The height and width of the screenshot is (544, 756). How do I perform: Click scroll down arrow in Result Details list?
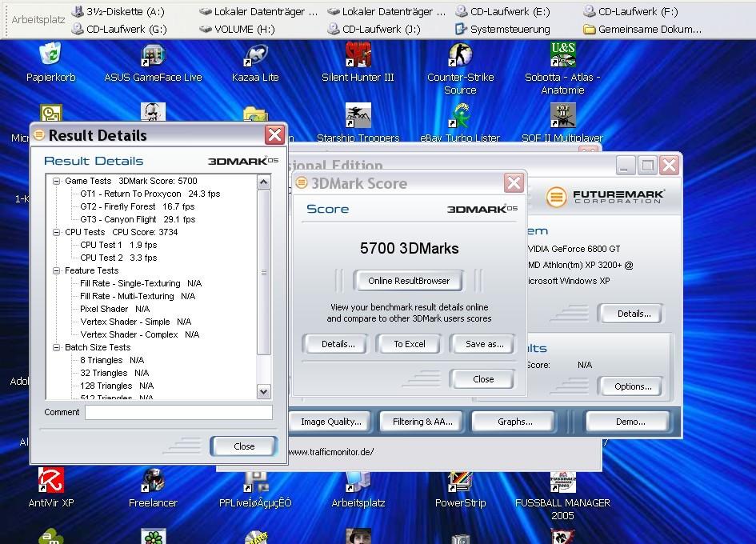tap(263, 391)
